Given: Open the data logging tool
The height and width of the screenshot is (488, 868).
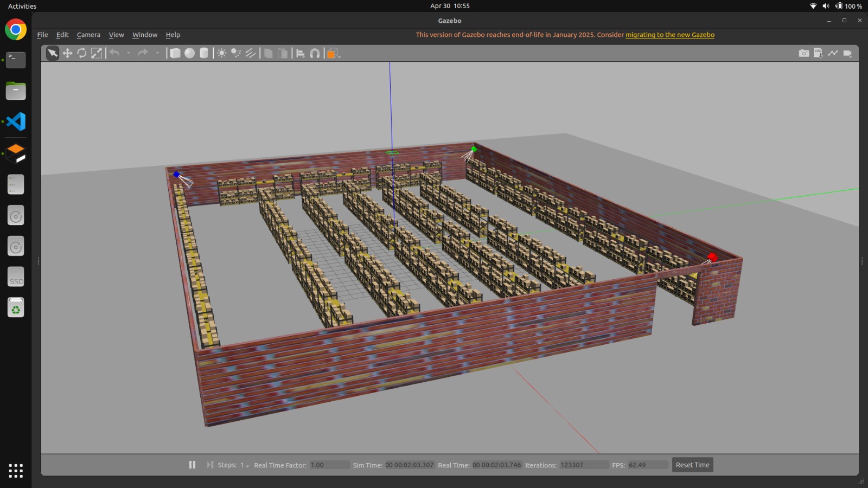Looking at the screenshot, I should click(x=818, y=53).
